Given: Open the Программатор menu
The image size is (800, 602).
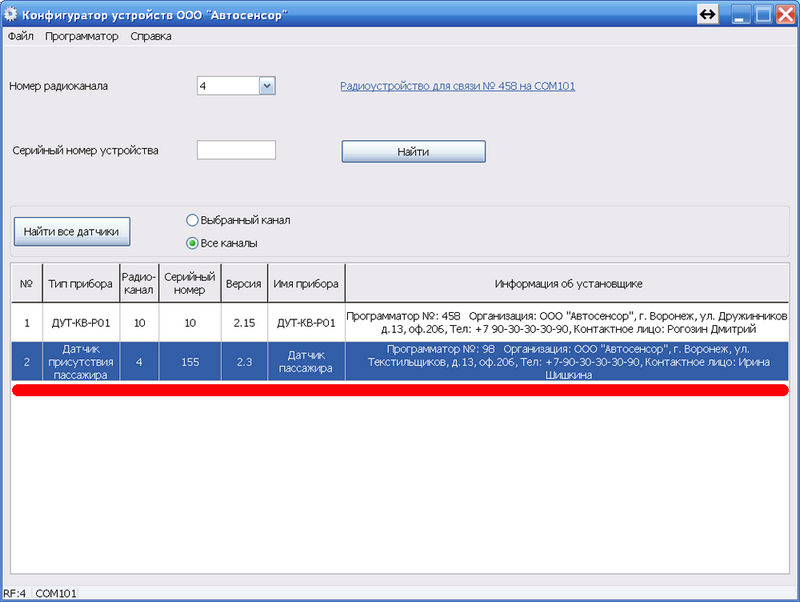Looking at the screenshot, I should (82, 36).
